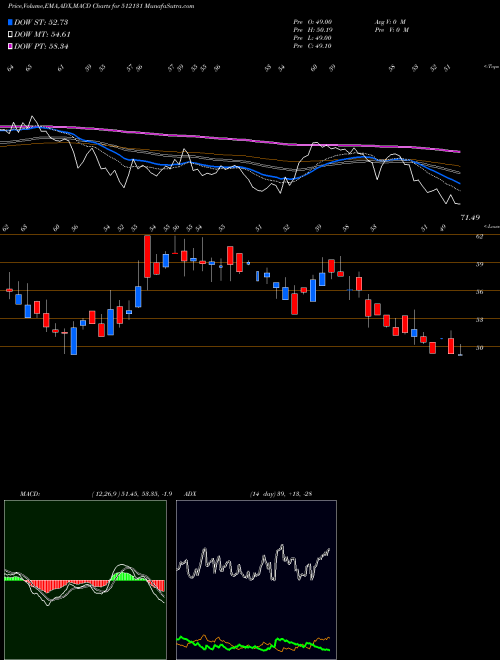Image resolution: width=500 pixels, height=660 pixels.
Task: Click the blue DOW ST legend swatch
Action: 10,22
